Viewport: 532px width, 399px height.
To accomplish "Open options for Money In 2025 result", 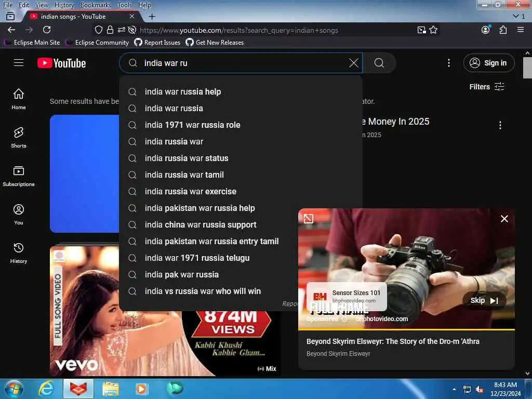I will pos(500,125).
